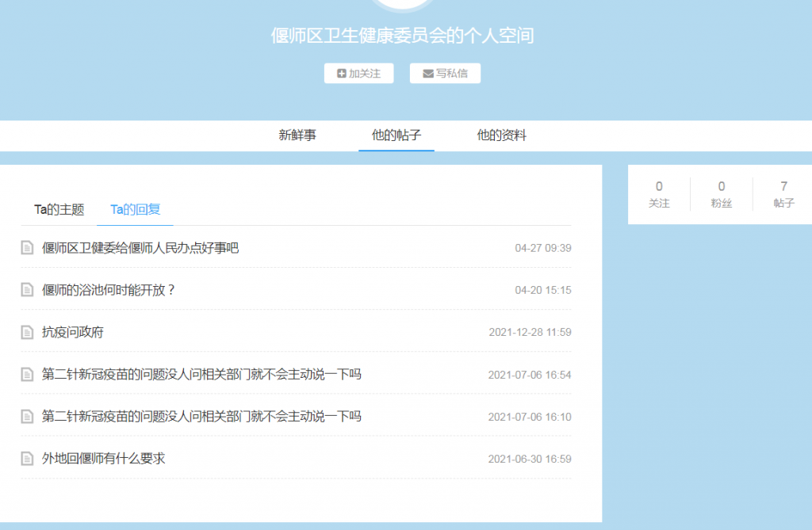Image resolution: width=812 pixels, height=530 pixels.
Task: Open 第二针新冠疫苗 post dated 16:54
Action: pos(201,374)
